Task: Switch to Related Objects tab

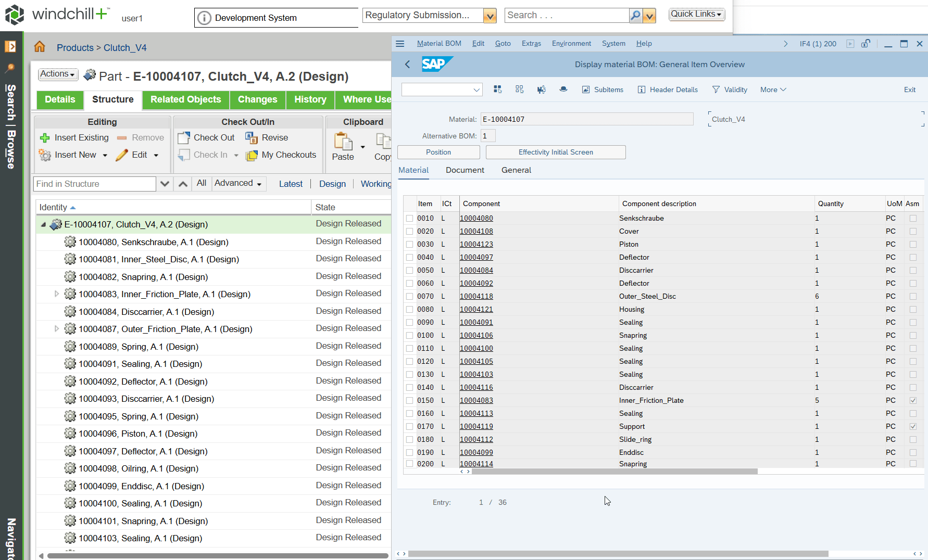Action: click(185, 99)
